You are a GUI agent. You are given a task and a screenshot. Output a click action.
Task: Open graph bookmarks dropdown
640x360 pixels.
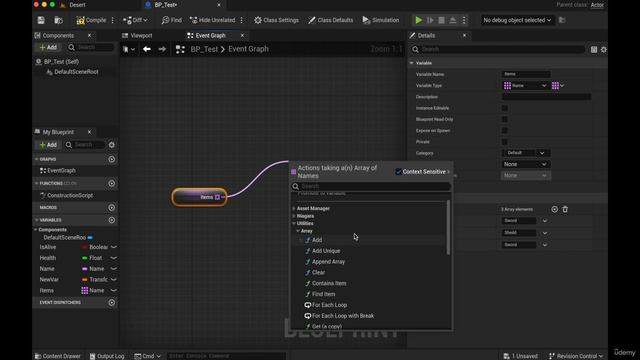129,49
